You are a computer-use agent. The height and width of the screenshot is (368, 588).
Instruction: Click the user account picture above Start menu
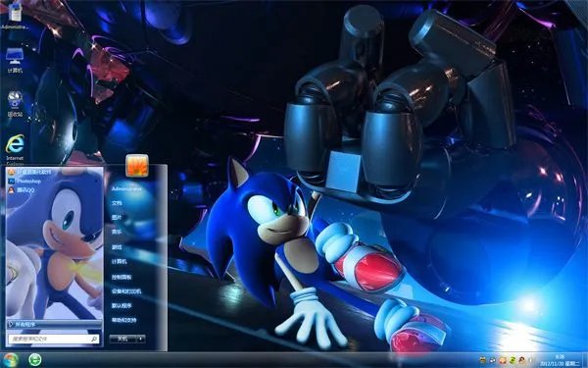(x=137, y=165)
